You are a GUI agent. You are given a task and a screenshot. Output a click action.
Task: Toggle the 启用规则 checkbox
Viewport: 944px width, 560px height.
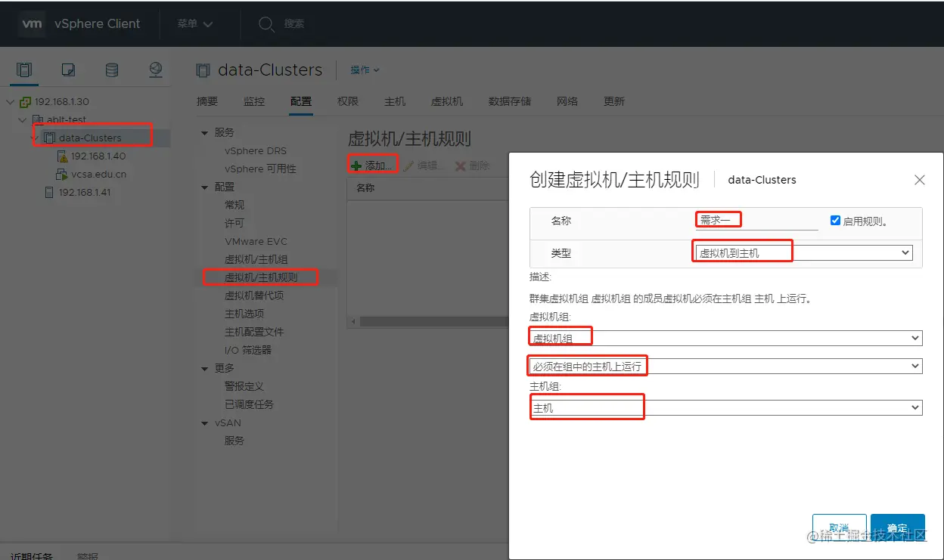[835, 221]
